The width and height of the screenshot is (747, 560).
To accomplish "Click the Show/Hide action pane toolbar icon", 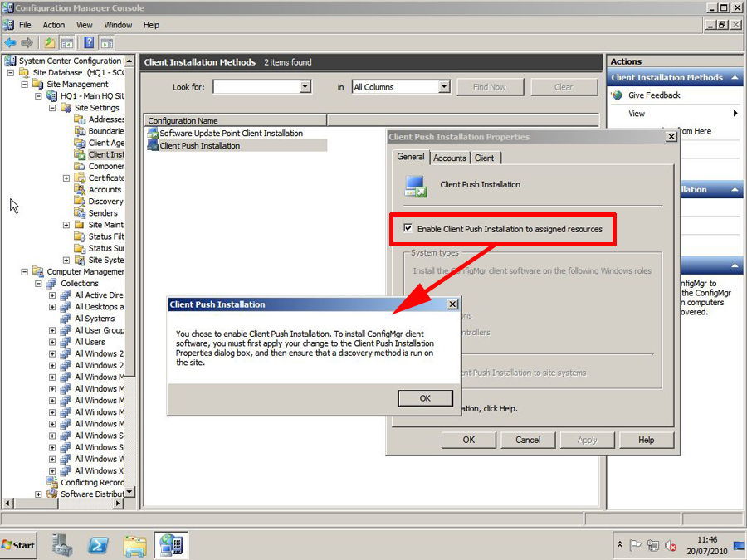I will tap(107, 43).
